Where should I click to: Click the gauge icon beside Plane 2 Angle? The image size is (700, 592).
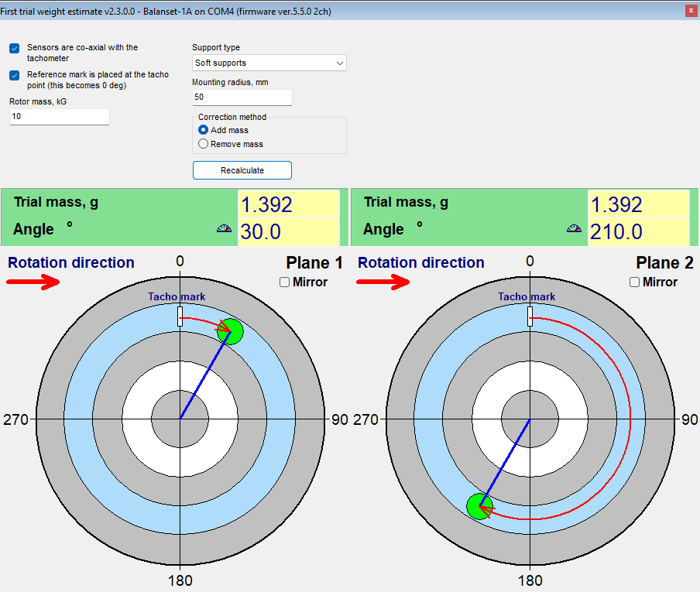574,228
